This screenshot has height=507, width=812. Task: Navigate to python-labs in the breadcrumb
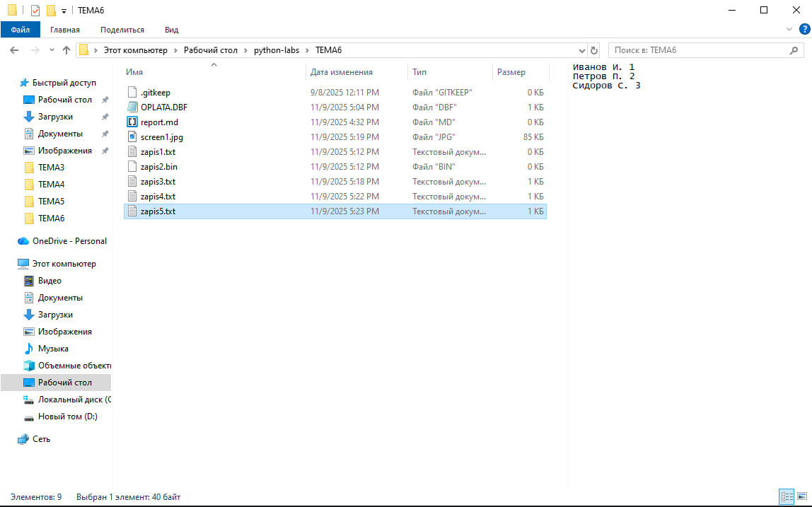tap(270, 50)
